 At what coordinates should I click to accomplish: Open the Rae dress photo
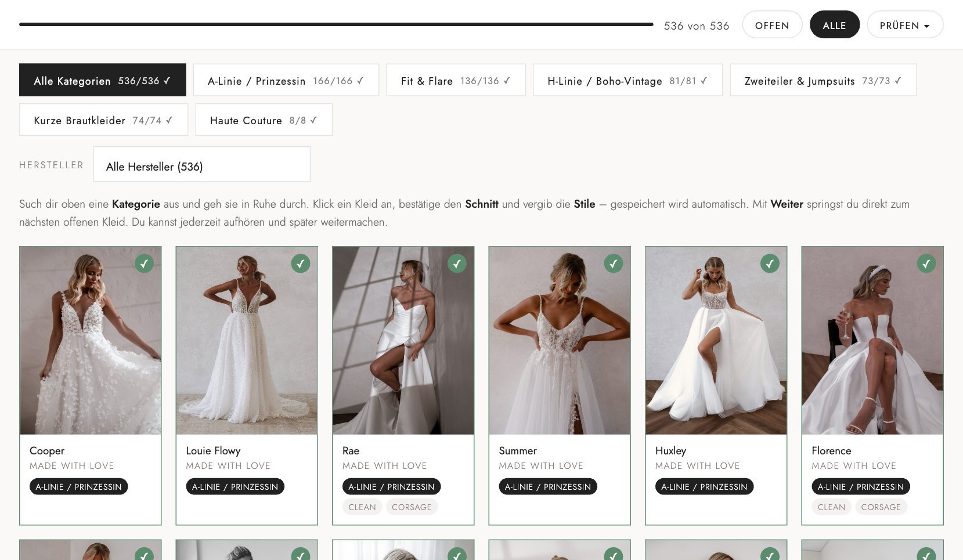(403, 341)
